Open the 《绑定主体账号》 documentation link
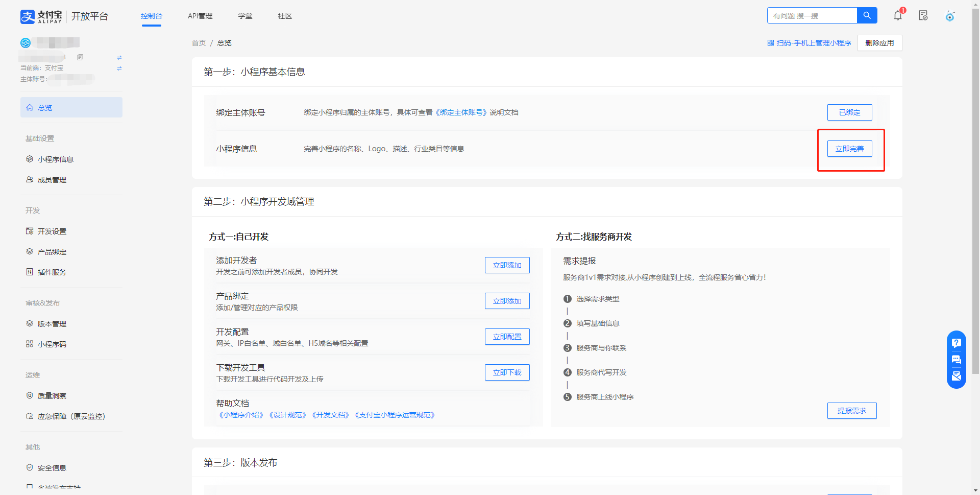This screenshot has width=980, height=495. pos(461,112)
